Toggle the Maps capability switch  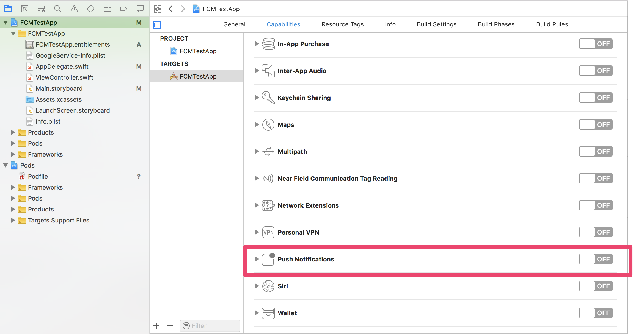coord(596,124)
